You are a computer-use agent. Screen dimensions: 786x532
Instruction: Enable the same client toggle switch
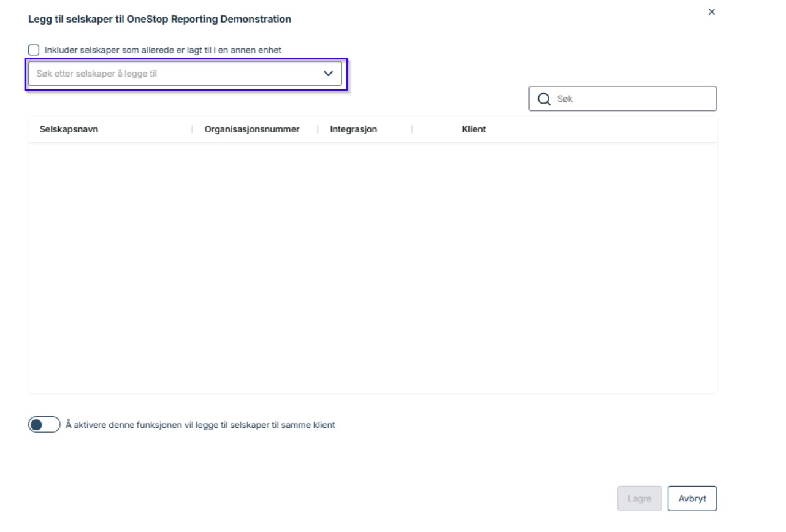point(44,425)
